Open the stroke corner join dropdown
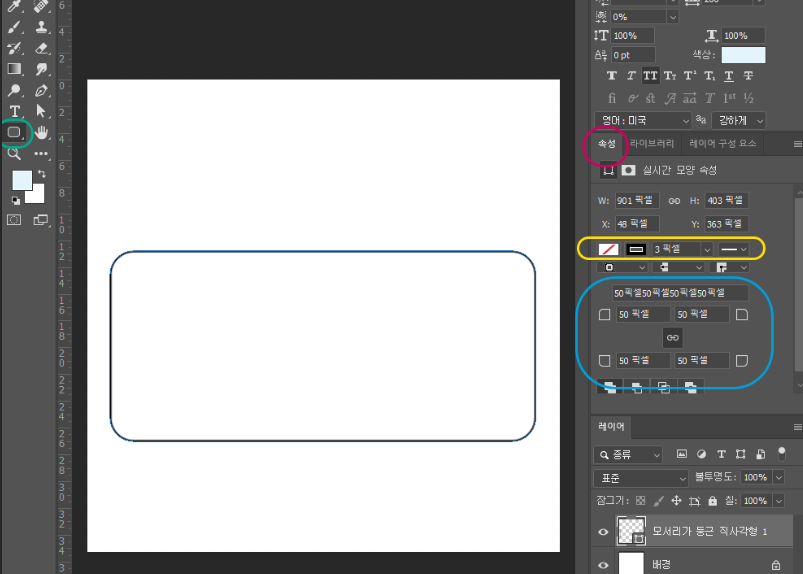 (x=729, y=267)
